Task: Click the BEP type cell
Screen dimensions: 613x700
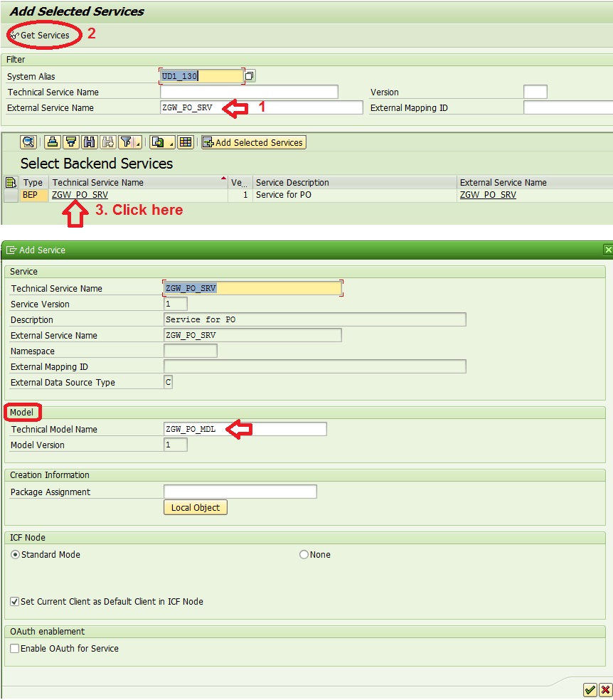Action: pyautogui.click(x=33, y=195)
